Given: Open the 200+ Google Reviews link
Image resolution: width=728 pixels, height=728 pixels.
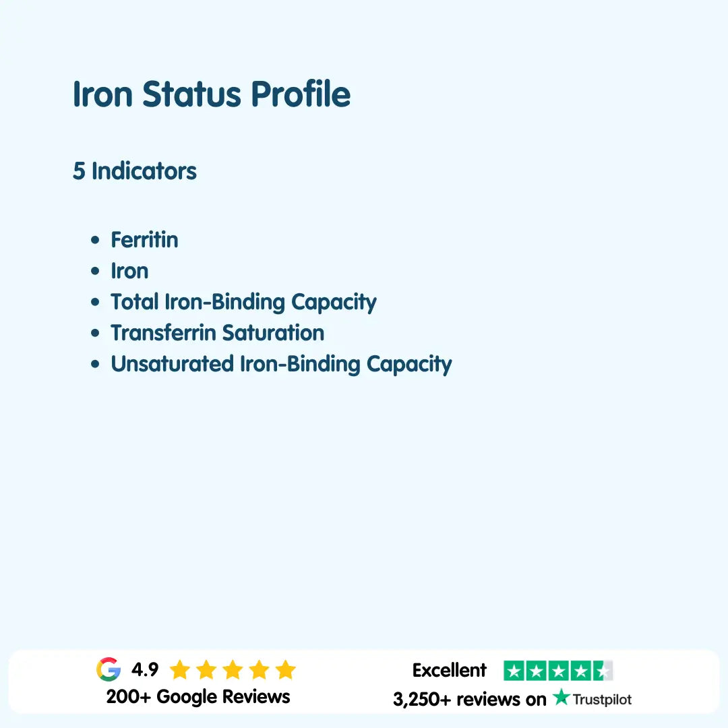Looking at the screenshot, I should pos(198,696).
